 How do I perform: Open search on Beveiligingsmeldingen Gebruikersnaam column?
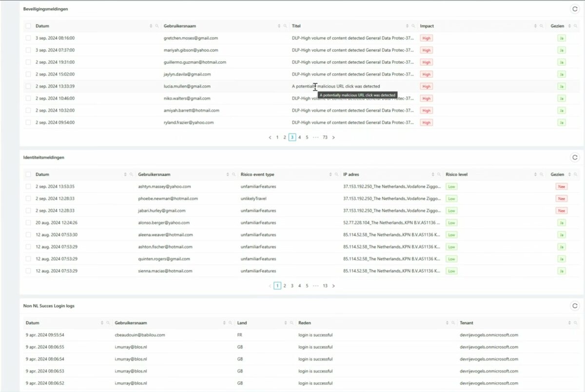click(x=286, y=26)
